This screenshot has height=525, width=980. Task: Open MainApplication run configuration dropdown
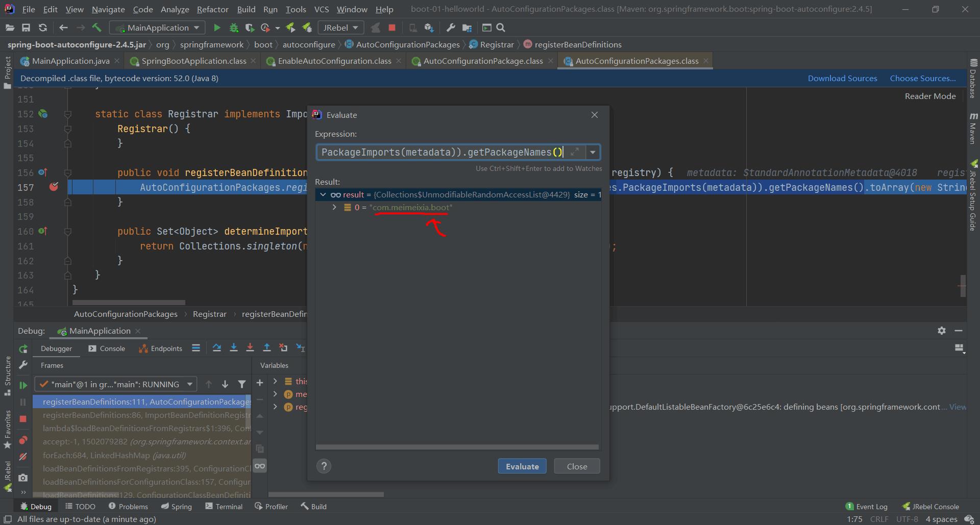tap(158, 28)
